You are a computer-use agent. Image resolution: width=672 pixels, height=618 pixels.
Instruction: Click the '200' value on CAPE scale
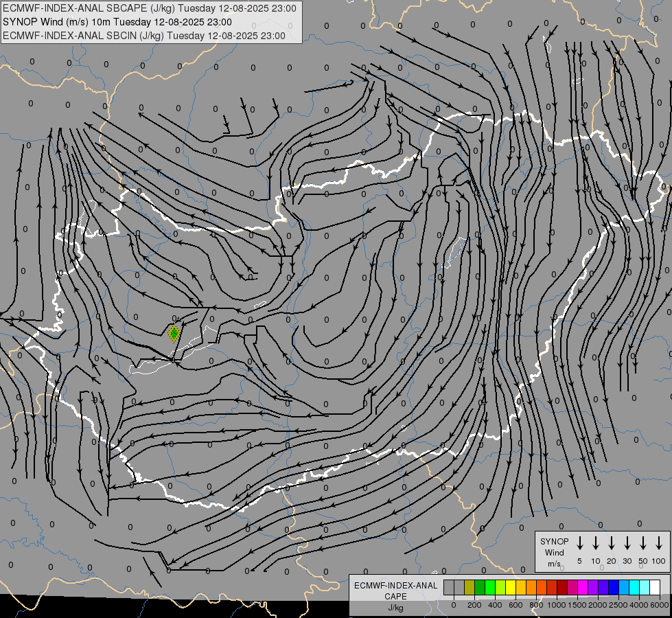click(x=474, y=605)
